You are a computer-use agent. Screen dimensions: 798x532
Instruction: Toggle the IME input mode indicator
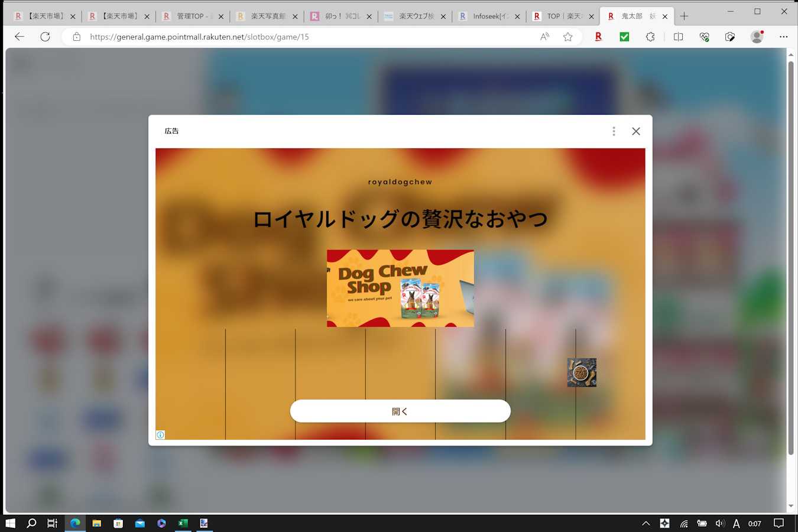point(736,523)
